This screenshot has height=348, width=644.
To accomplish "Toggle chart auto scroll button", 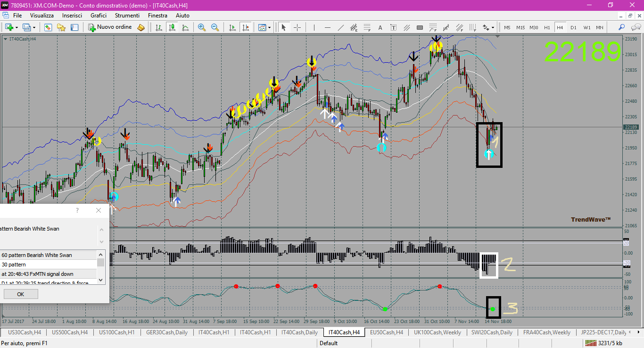I will (x=232, y=27).
